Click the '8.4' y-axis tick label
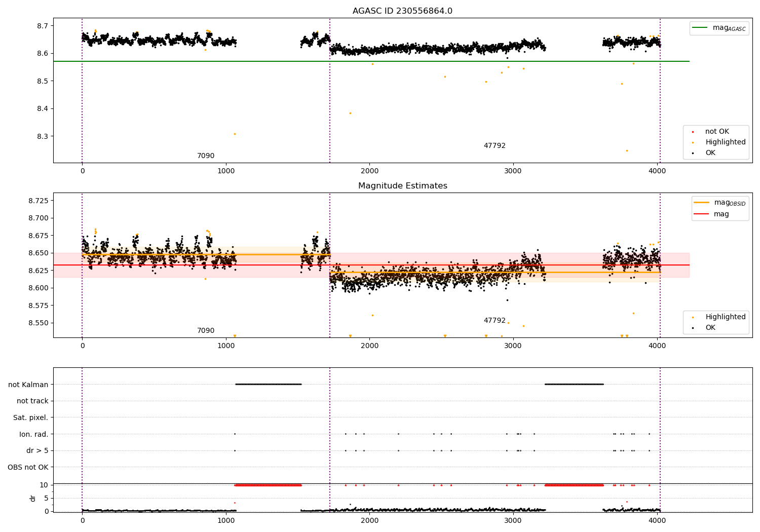The image size is (760, 532). coord(43,109)
